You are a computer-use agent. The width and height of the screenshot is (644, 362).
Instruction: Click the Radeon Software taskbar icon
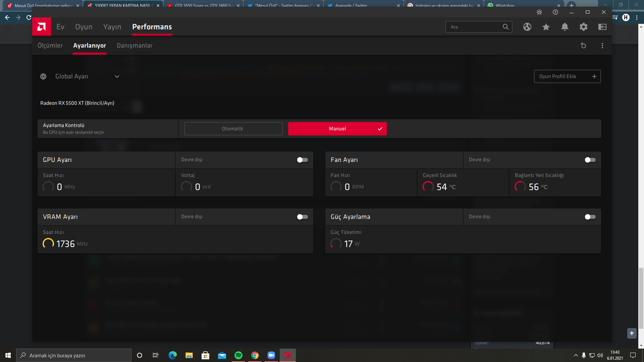tap(288, 355)
